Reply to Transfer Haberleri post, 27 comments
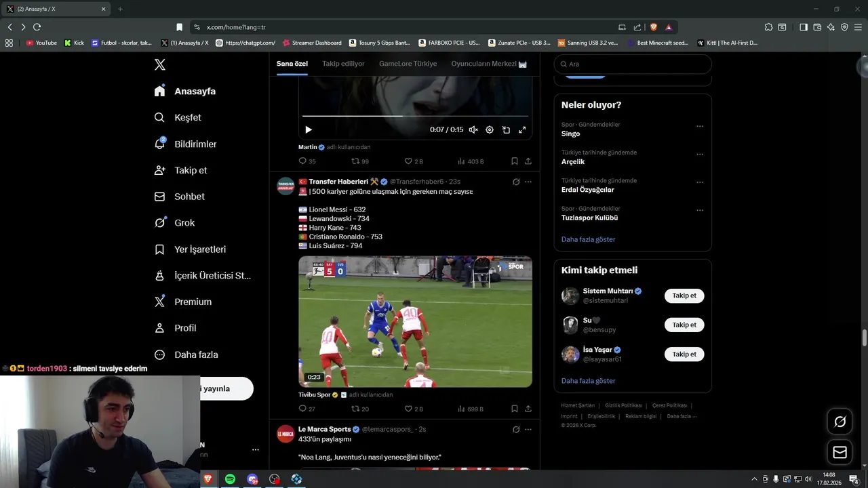 [307, 409]
